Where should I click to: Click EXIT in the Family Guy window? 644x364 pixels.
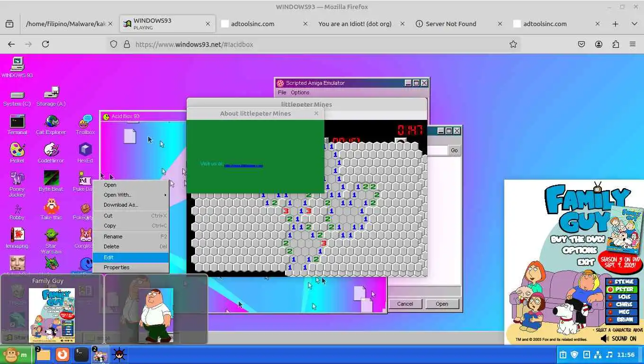pos(585,262)
